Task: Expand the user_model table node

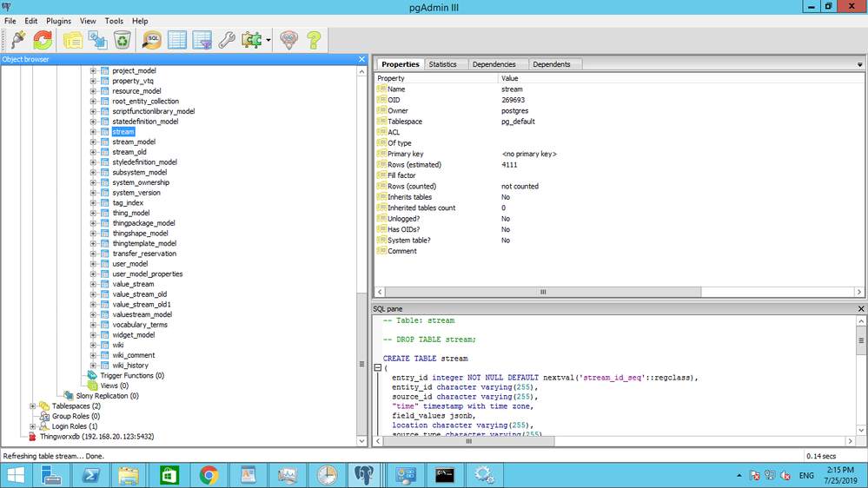Action: 93,264
